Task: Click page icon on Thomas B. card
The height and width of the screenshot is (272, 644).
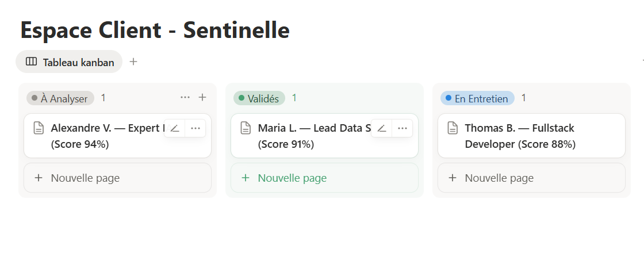Action: 453,128
